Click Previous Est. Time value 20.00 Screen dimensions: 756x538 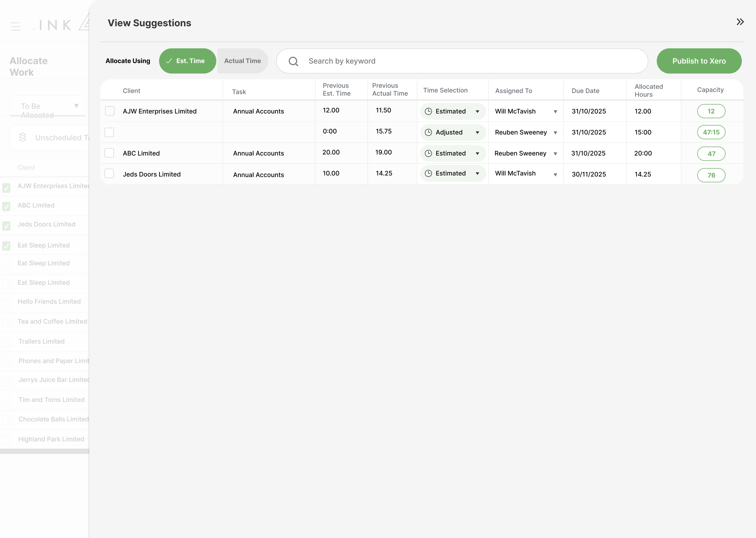pos(331,152)
